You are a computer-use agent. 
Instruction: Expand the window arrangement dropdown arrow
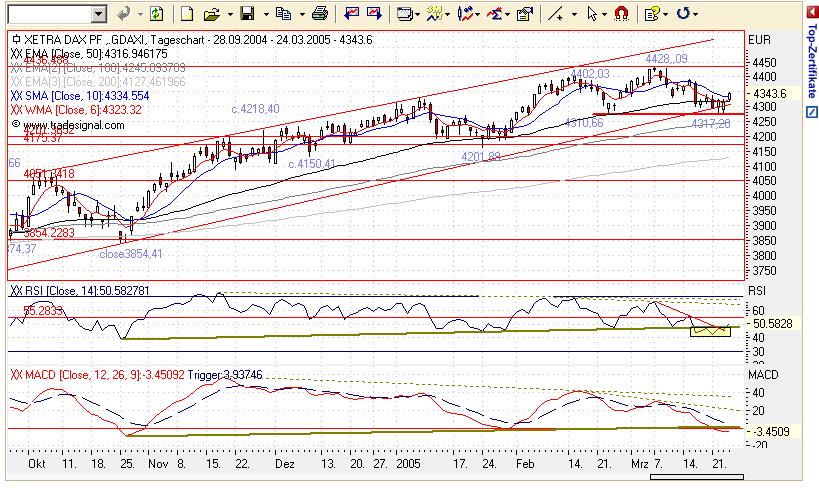[x=417, y=14]
